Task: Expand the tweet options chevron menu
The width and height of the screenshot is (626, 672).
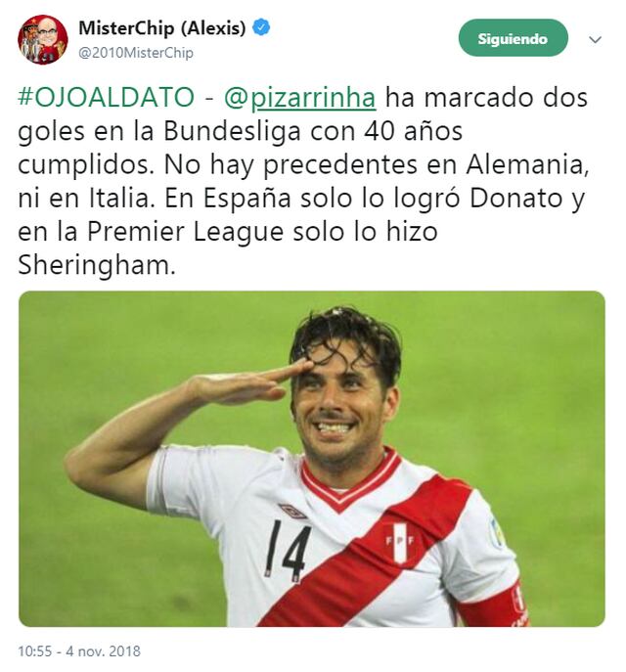Action: 595,40
